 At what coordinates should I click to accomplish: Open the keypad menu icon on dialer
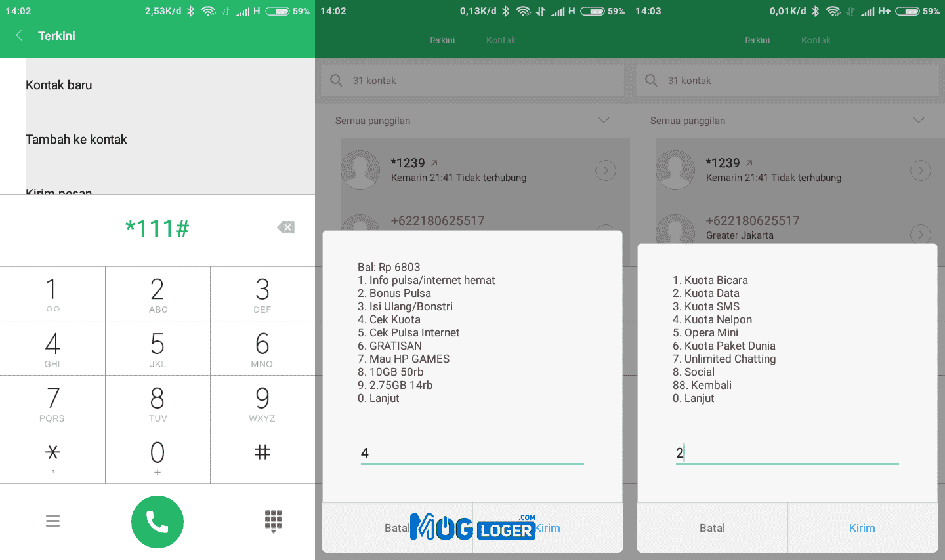[x=52, y=521]
